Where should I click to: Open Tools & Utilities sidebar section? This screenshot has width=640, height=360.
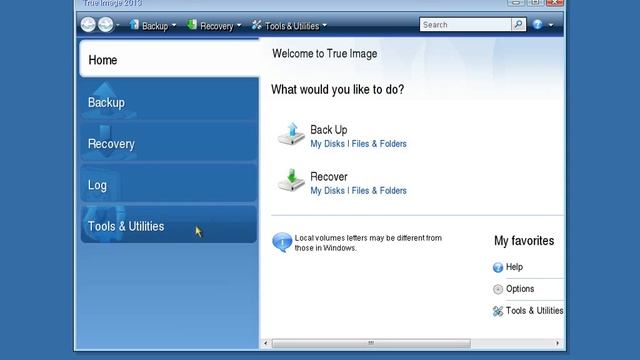tap(169, 225)
